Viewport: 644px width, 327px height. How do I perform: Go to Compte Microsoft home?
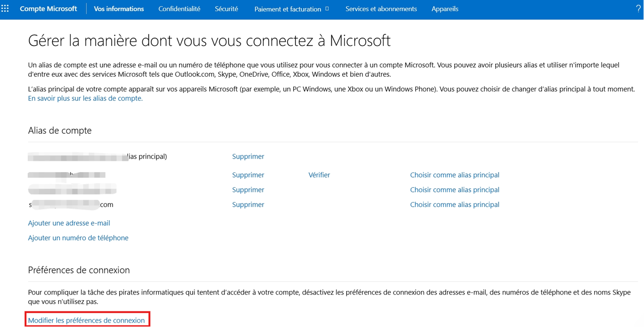[x=48, y=9]
